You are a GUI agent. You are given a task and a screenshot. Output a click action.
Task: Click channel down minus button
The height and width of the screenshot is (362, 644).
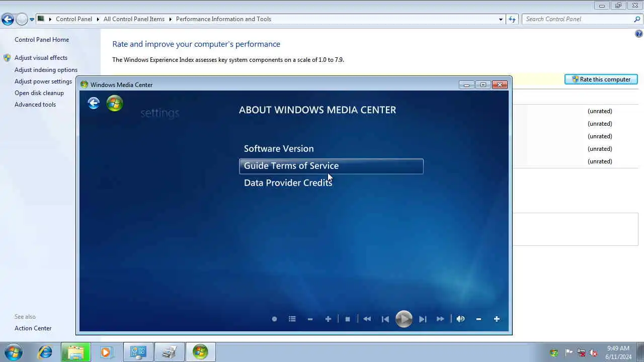click(x=310, y=319)
